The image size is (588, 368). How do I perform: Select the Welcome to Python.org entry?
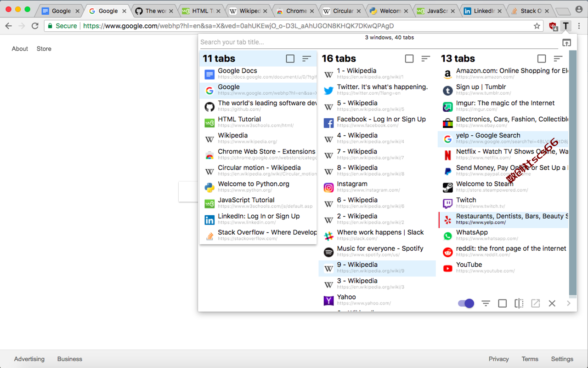258,187
